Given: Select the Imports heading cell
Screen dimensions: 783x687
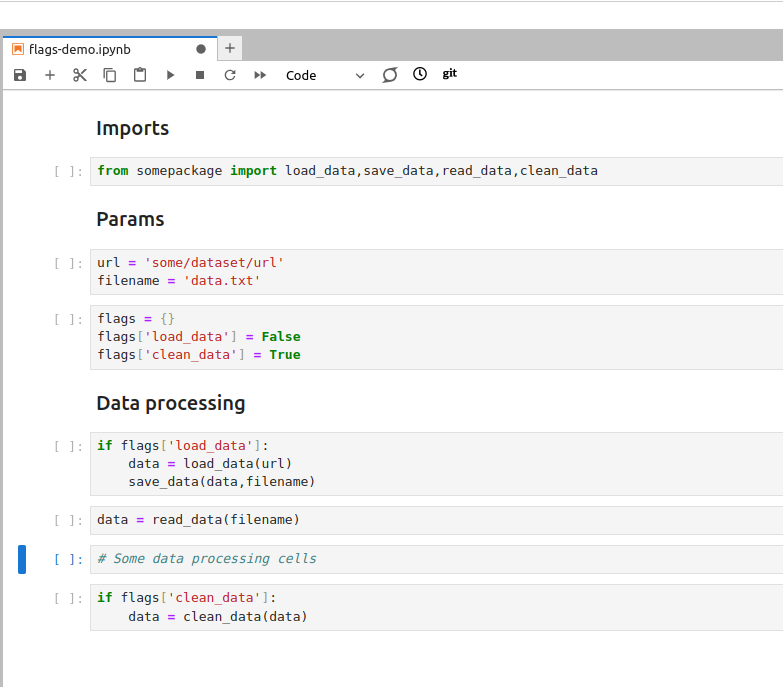Looking at the screenshot, I should [x=132, y=128].
